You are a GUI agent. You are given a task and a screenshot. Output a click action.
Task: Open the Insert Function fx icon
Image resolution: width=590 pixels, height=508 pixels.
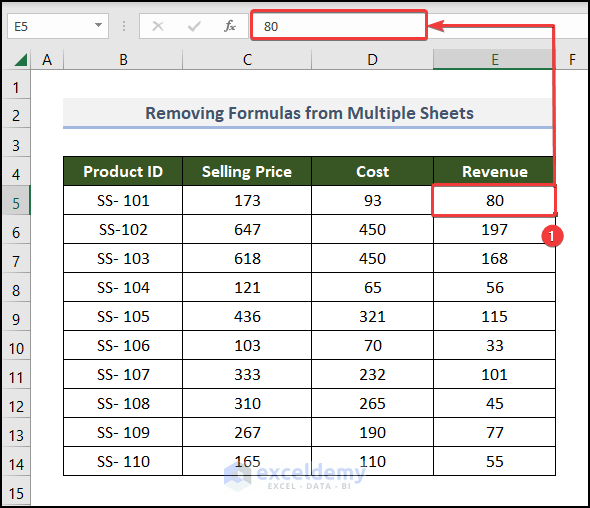pyautogui.click(x=230, y=26)
